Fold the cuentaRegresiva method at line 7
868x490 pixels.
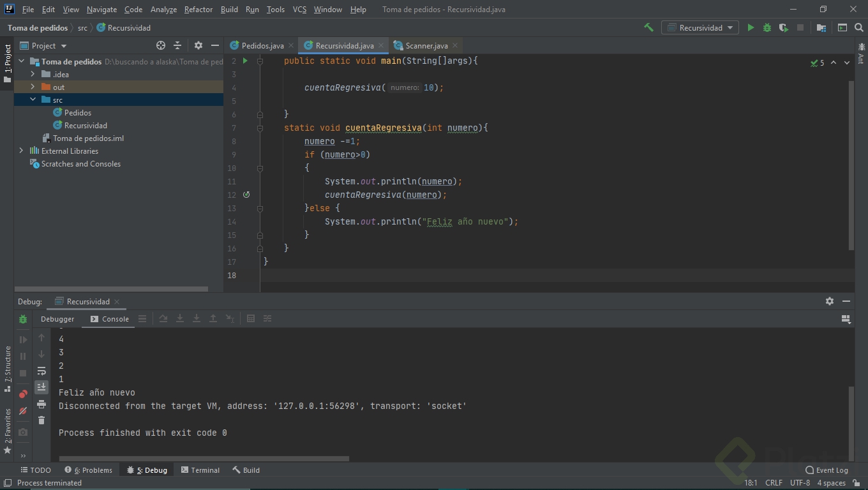point(260,128)
